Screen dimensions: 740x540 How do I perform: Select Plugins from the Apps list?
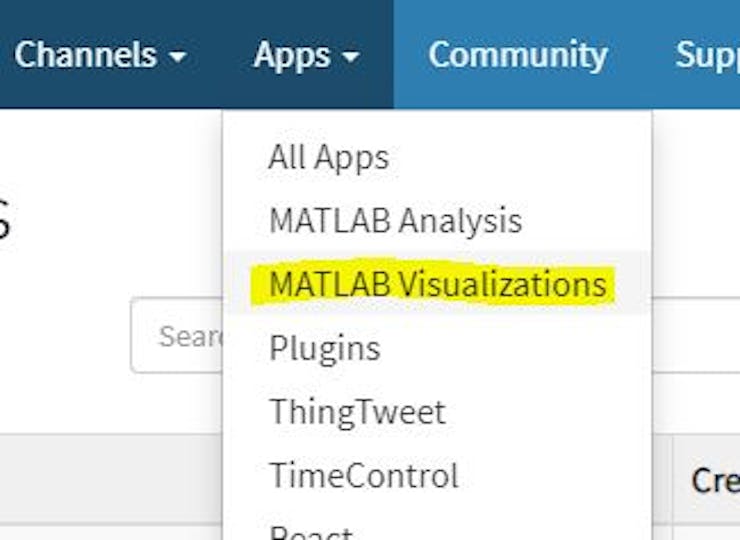(x=324, y=348)
